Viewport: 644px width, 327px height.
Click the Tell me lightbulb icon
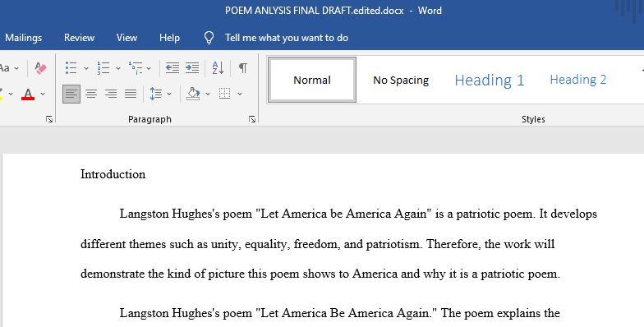[209, 38]
